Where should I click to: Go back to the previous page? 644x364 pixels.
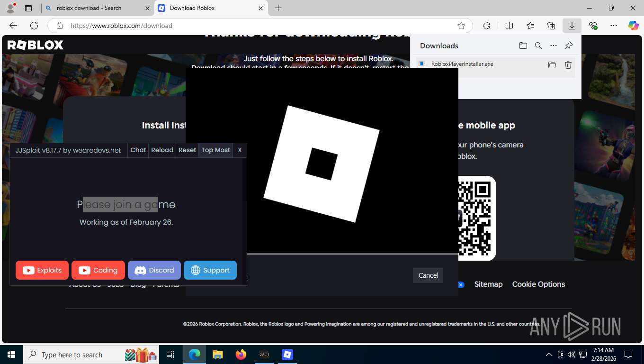[13, 26]
